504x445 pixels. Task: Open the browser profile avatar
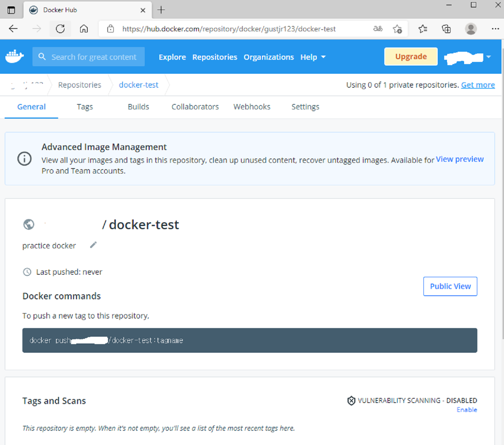click(x=471, y=29)
